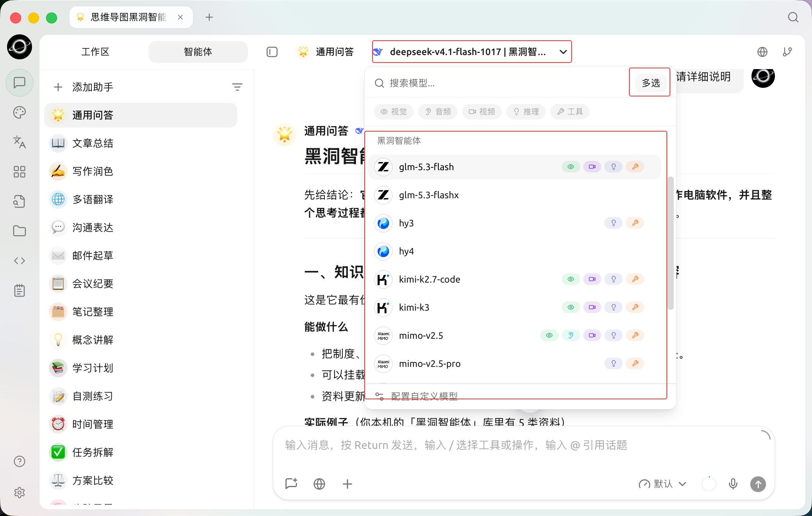
Task: Choose the mimo-v2.5-pro model
Action: click(514, 364)
